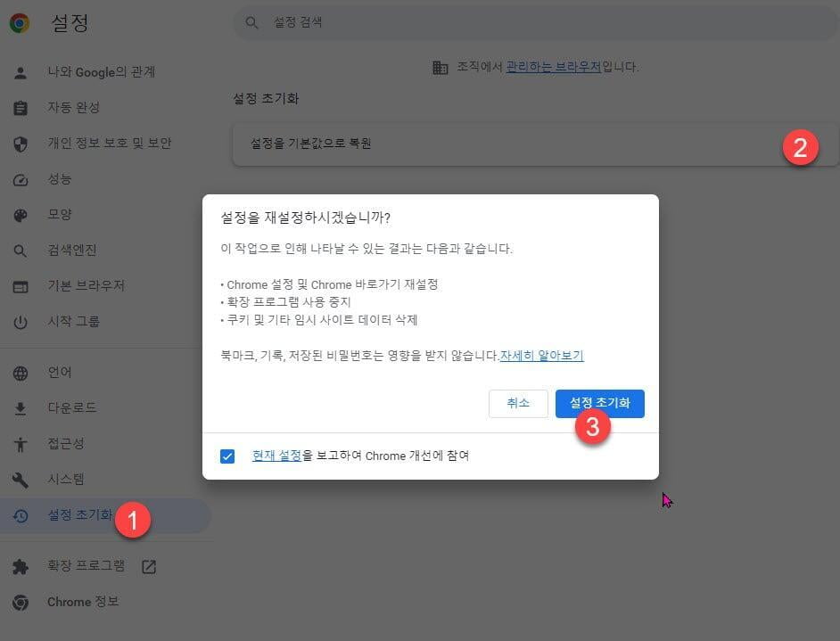
Task: Click the accessibility figure icon for 접근성
Action: (x=21, y=445)
